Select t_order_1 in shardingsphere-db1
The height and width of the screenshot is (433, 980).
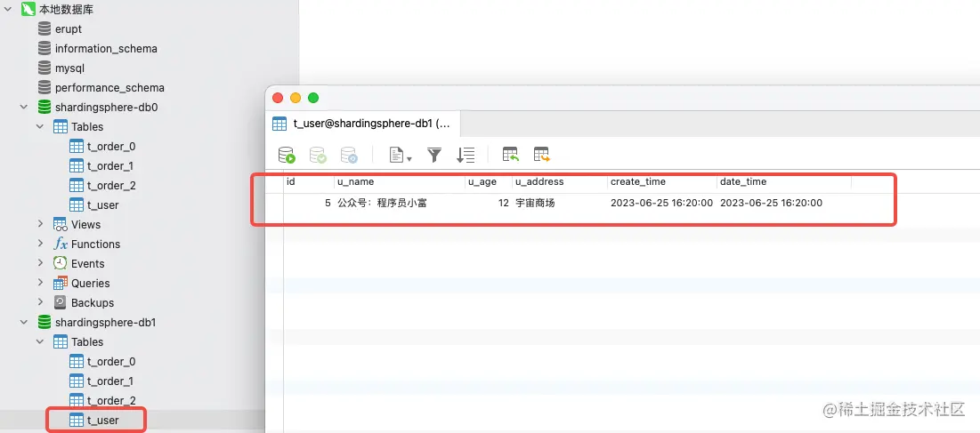click(x=110, y=381)
